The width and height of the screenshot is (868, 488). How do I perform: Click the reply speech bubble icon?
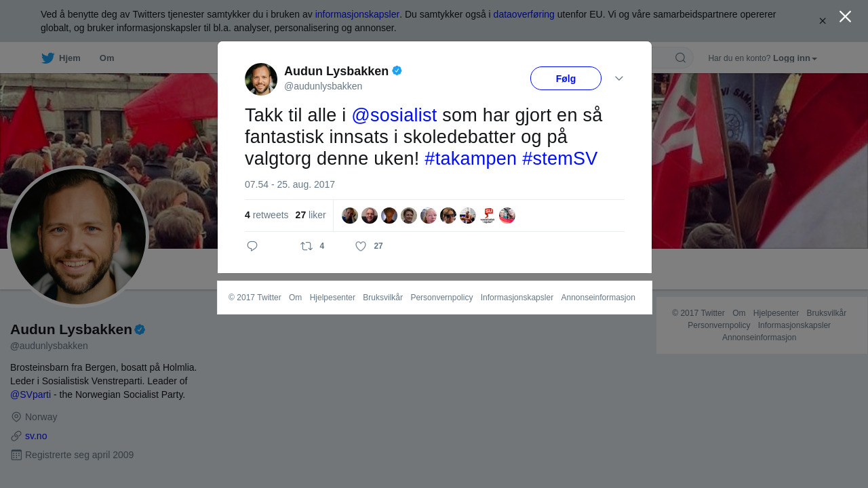point(252,246)
